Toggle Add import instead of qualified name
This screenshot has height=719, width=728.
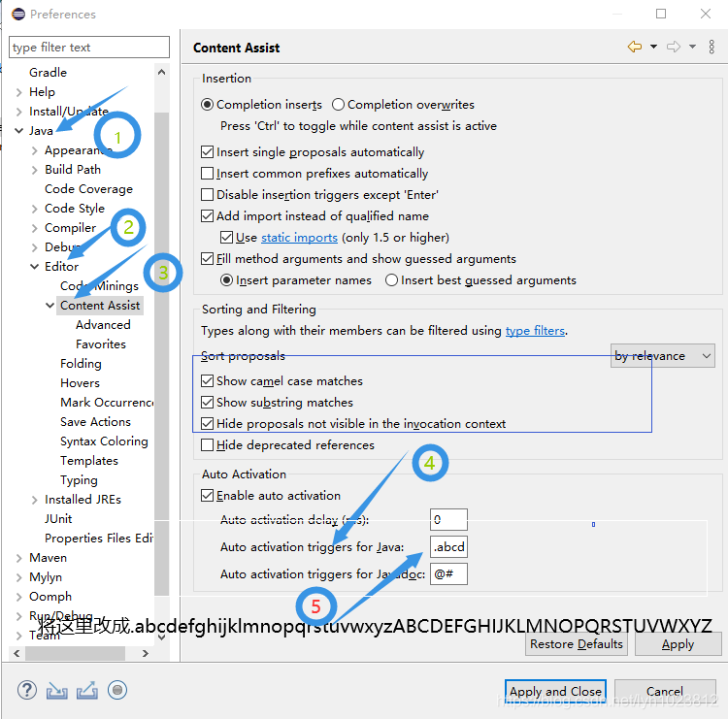[207, 215]
